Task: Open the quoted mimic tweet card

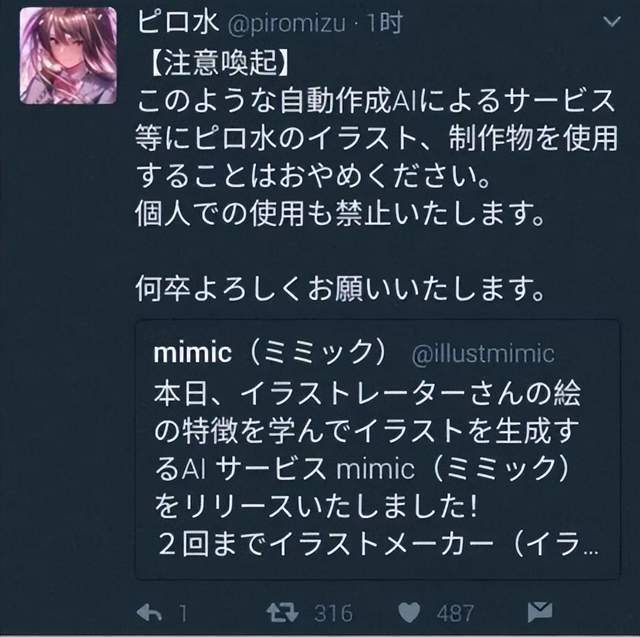Action: pyautogui.click(x=378, y=449)
